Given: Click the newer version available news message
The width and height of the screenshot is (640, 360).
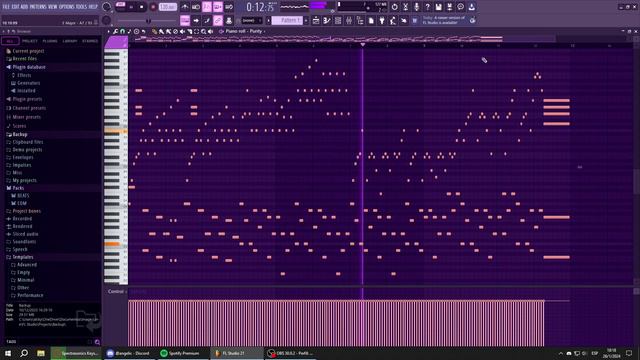Looking at the screenshot, I should 444,20.
